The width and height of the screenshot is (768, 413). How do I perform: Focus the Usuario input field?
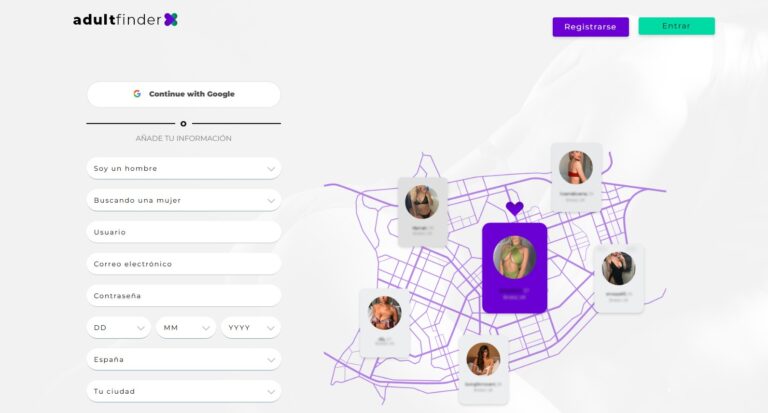pyautogui.click(x=184, y=232)
